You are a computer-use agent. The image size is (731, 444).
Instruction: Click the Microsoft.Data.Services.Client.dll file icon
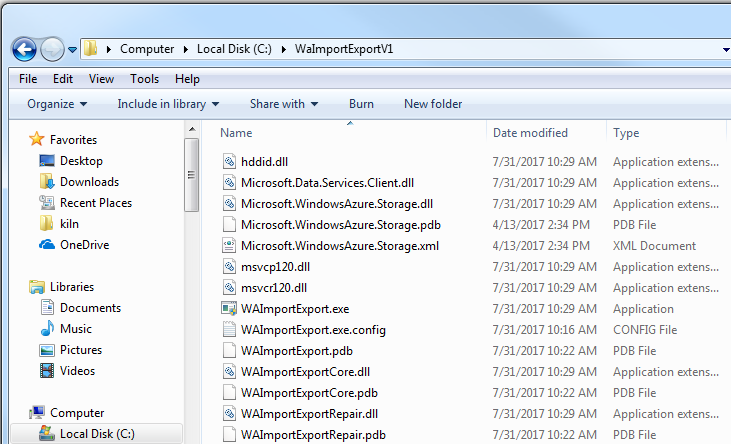coord(229,182)
